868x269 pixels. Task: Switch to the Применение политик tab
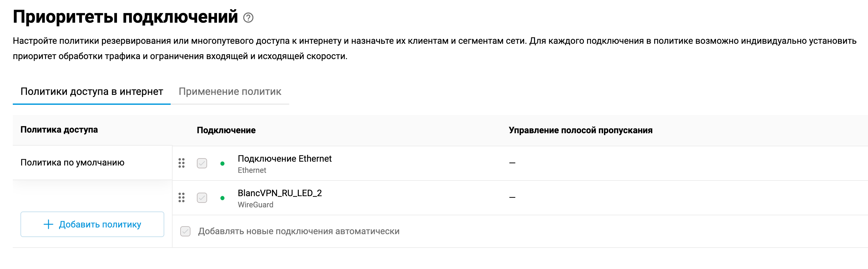click(230, 92)
